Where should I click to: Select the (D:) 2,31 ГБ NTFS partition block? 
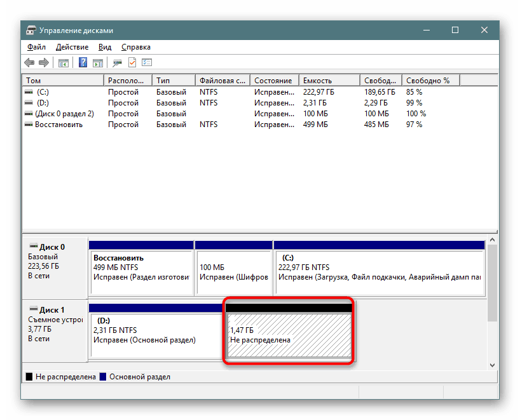156,335
